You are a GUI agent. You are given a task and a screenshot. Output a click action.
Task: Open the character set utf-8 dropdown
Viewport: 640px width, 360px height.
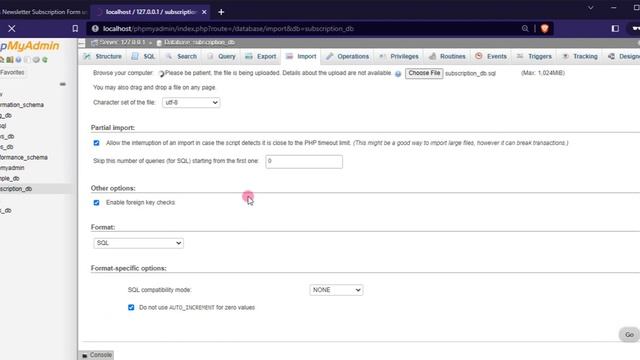point(191,102)
